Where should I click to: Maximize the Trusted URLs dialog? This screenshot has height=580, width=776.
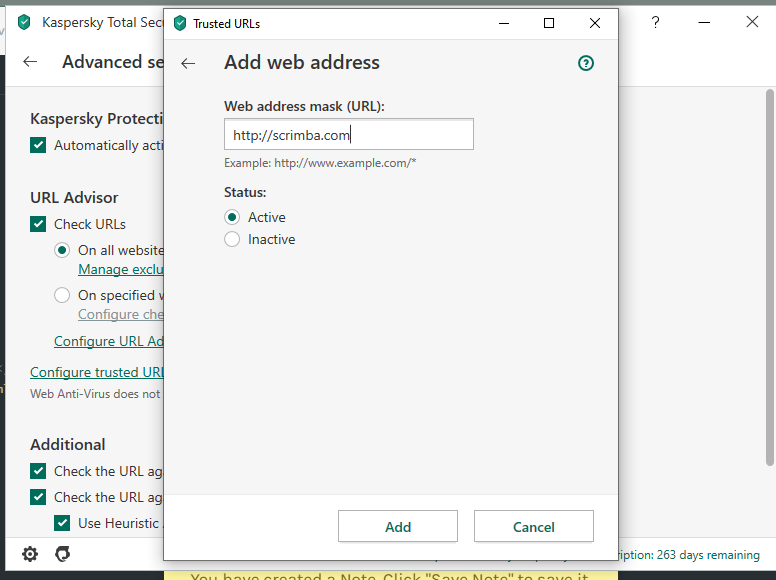(549, 23)
